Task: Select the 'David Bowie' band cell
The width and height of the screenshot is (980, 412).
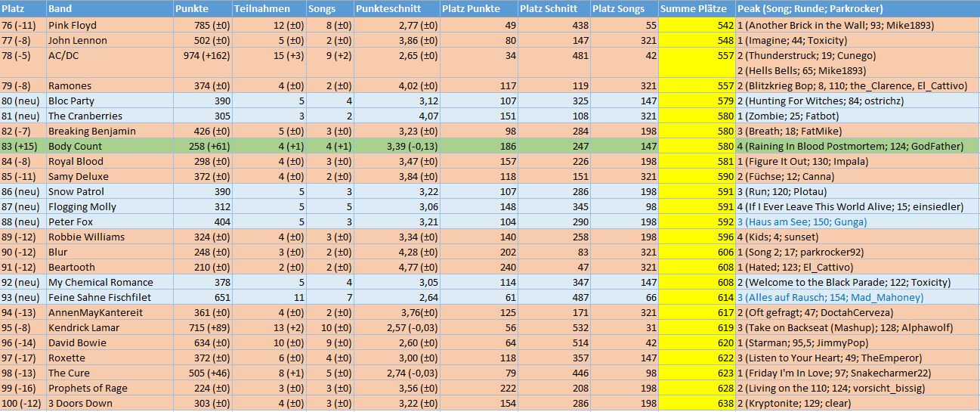Action: pos(109,342)
